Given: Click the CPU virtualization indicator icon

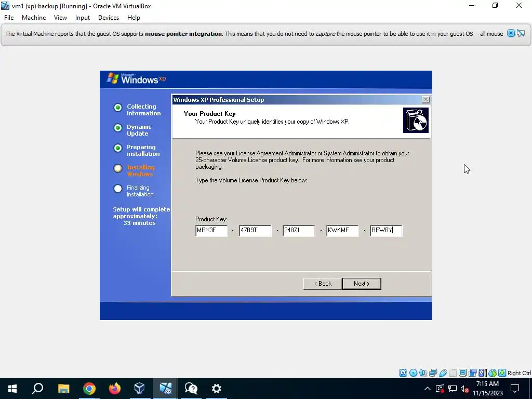Looking at the screenshot, I should (483, 373).
